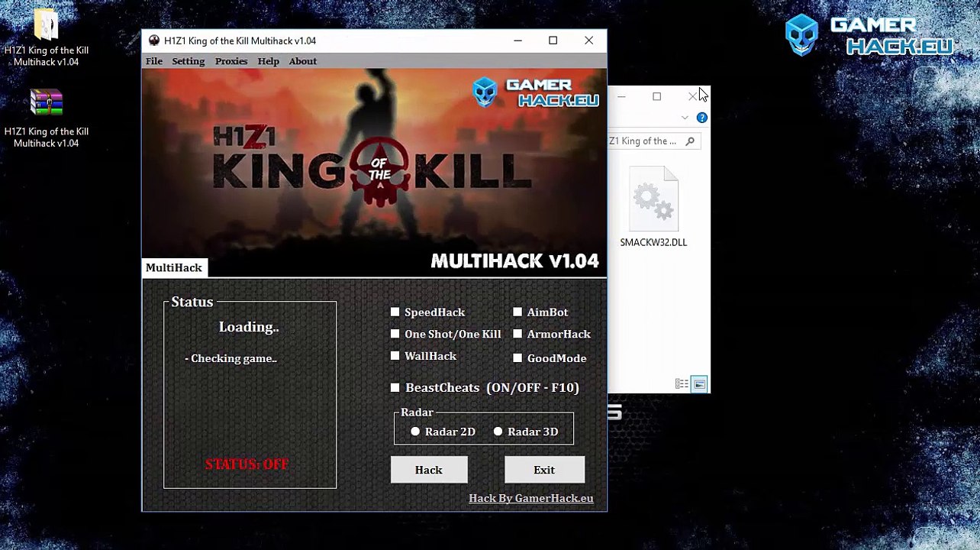Open the H1Z1 Multihack folder on desktop
This screenshot has height=550, width=980.
[46, 38]
